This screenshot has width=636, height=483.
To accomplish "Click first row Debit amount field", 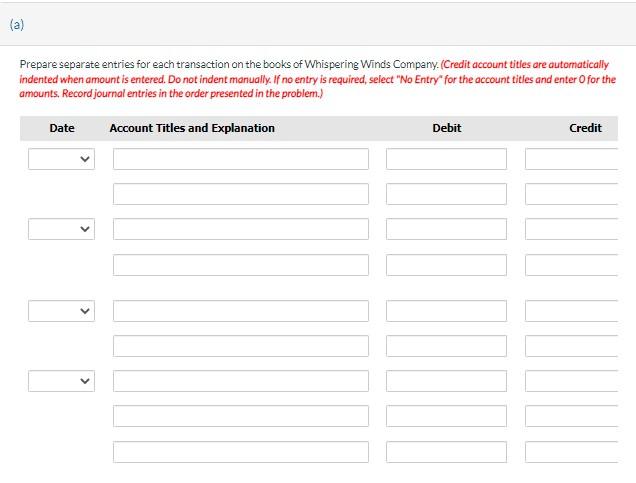I will point(446,159).
